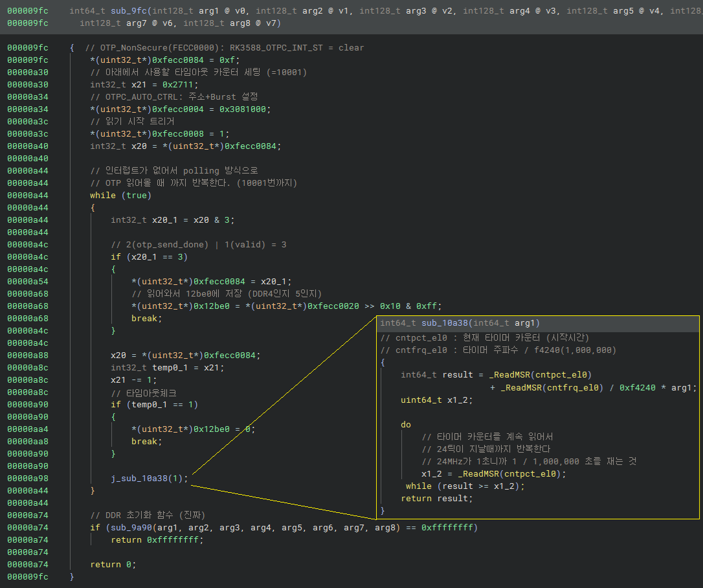This screenshot has width=703, height=588.
Task: Click cntfrq_el0 in the _ReadMSR call
Action: click(573, 388)
